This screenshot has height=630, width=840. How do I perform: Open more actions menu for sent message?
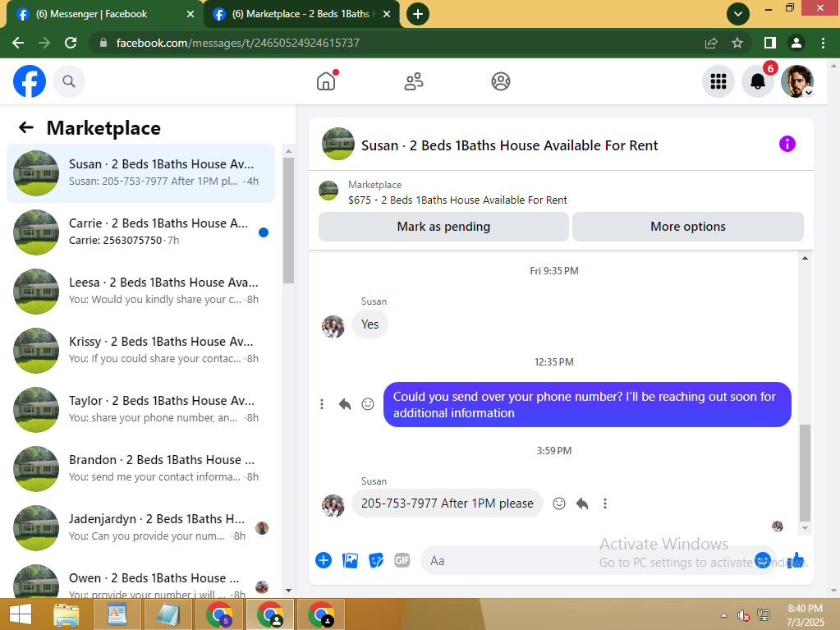click(x=321, y=404)
